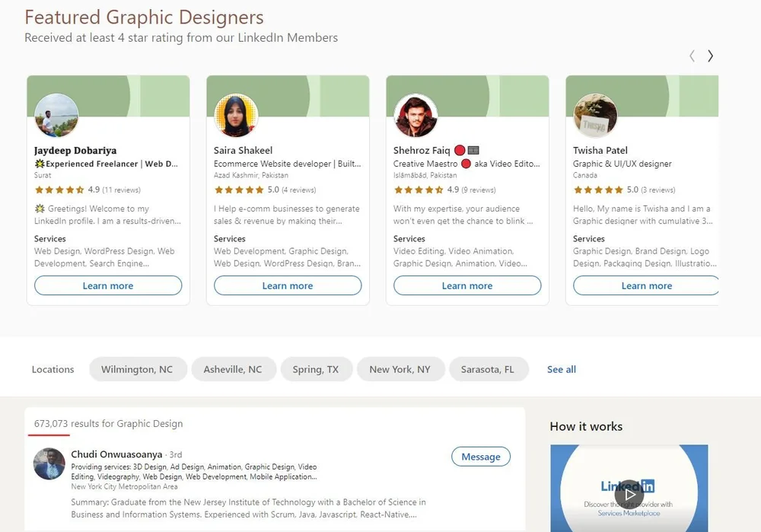Select the Wilmington, NC location filter
The width and height of the screenshot is (761, 532).
point(137,369)
